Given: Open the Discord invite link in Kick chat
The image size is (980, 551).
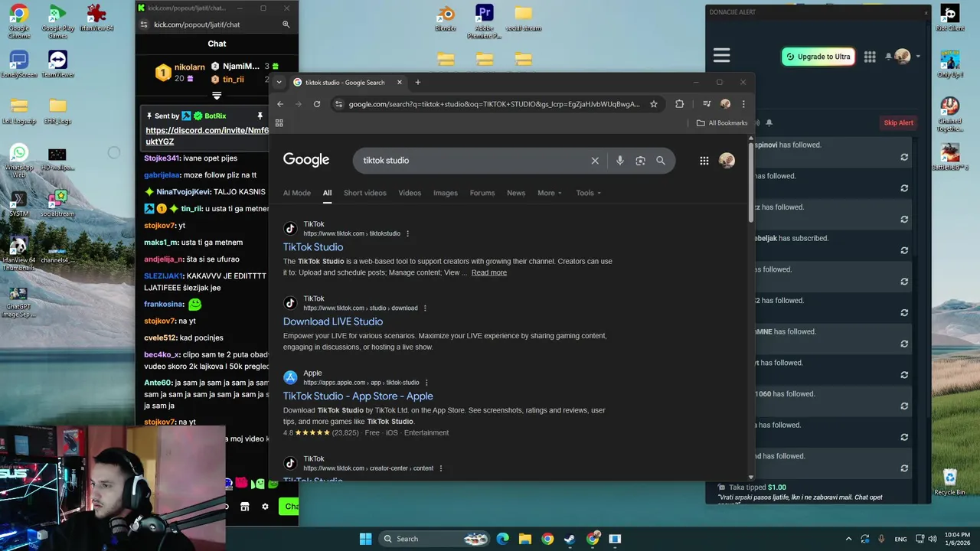Looking at the screenshot, I should [207, 136].
